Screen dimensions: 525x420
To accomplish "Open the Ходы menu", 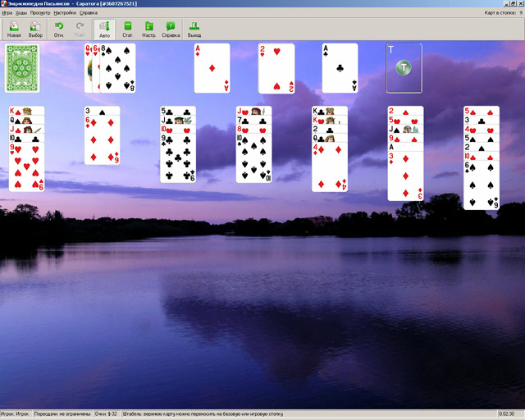I will [x=21, y=13].
